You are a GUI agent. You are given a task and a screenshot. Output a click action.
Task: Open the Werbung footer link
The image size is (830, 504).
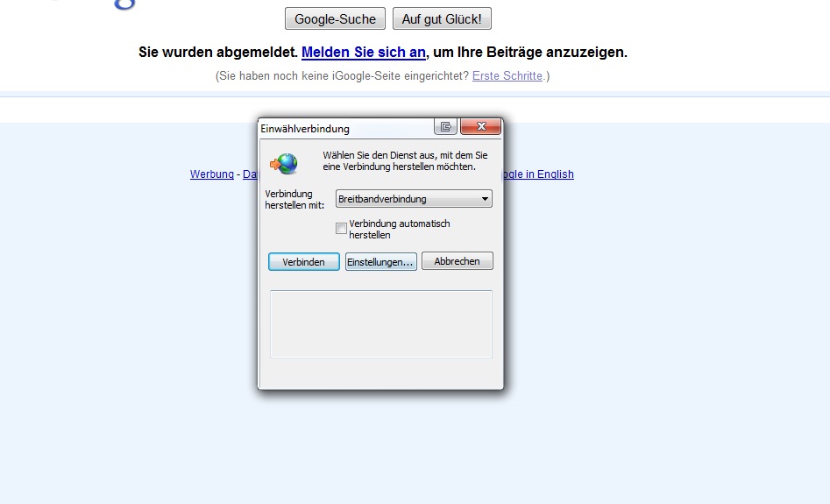click(212, 174)
